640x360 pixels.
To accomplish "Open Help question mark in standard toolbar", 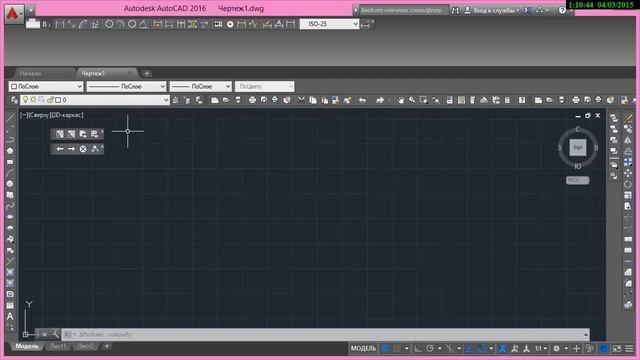I will (x=522, y=100).
